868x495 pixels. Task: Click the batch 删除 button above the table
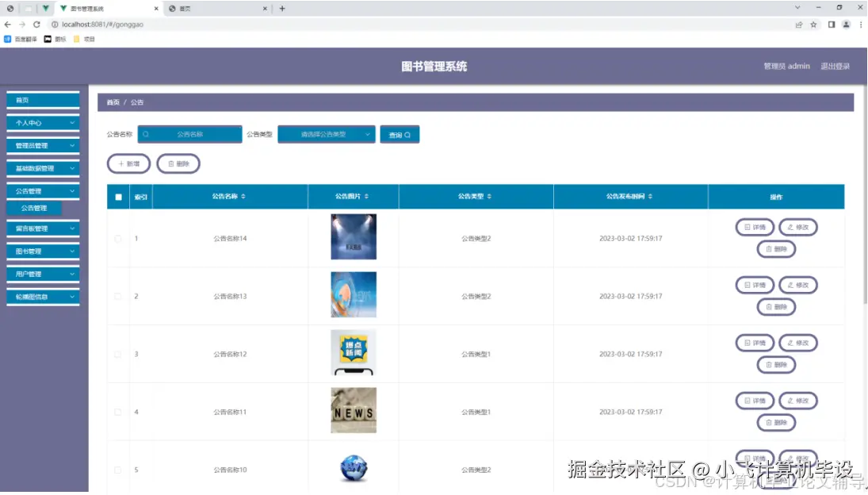coord(178,164)
